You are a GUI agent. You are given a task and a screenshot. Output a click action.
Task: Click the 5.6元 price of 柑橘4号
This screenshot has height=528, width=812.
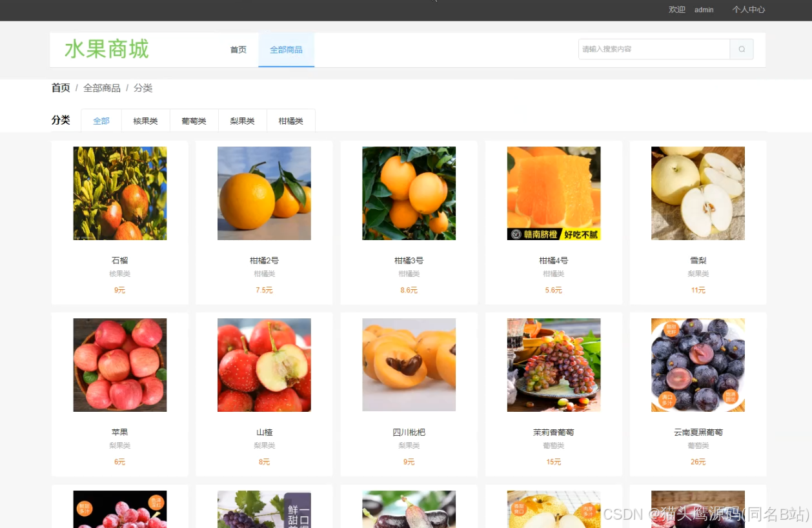pos(554,290)
